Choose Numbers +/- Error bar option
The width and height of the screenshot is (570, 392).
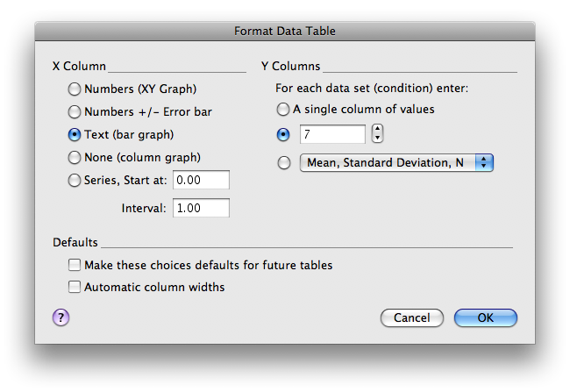[x=75, y=111]
